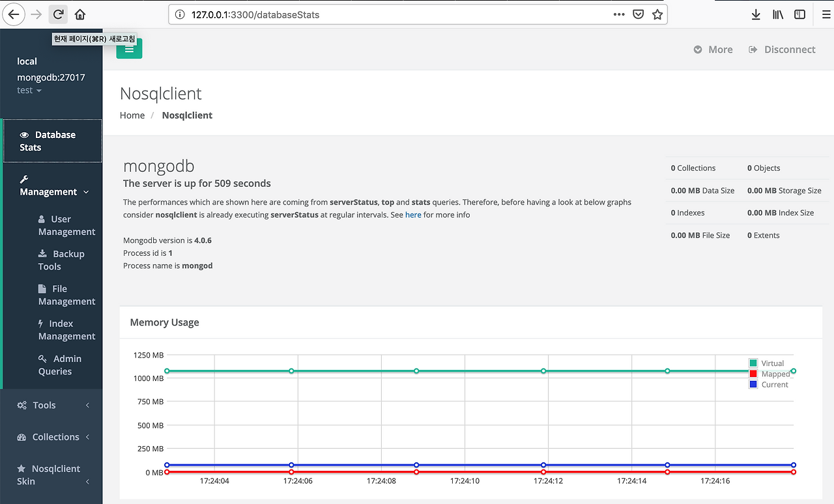
Task: Click the Disconnect sign-out icon
Action: pos(753,49)
